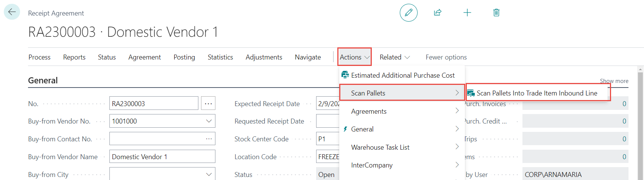Click the Buy-from Contact No. lookup ellipsis
The height and width of the screenshot is (180, 644).
point(209,139)
